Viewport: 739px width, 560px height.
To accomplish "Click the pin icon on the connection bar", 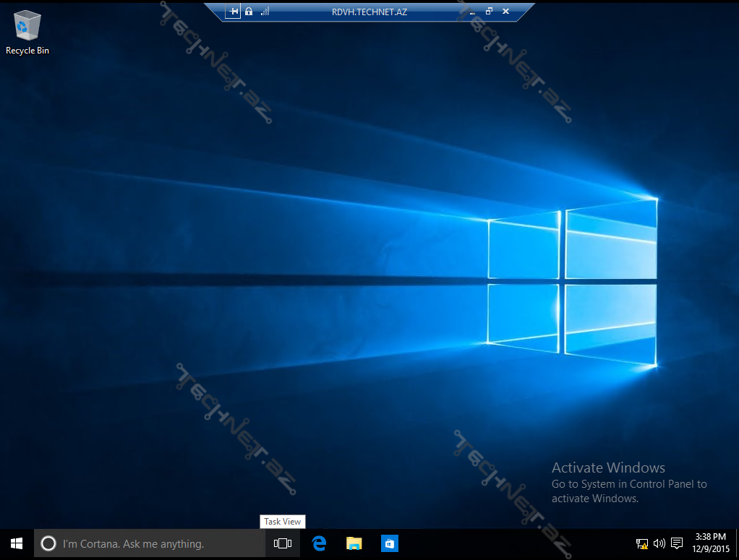I will [x=233, y=12].
